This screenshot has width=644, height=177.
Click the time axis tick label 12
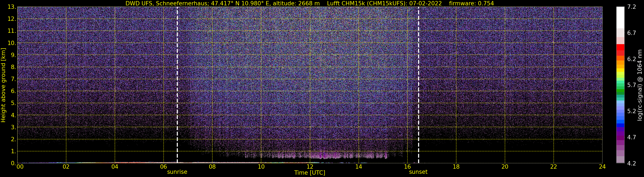[x=310, y=167]
